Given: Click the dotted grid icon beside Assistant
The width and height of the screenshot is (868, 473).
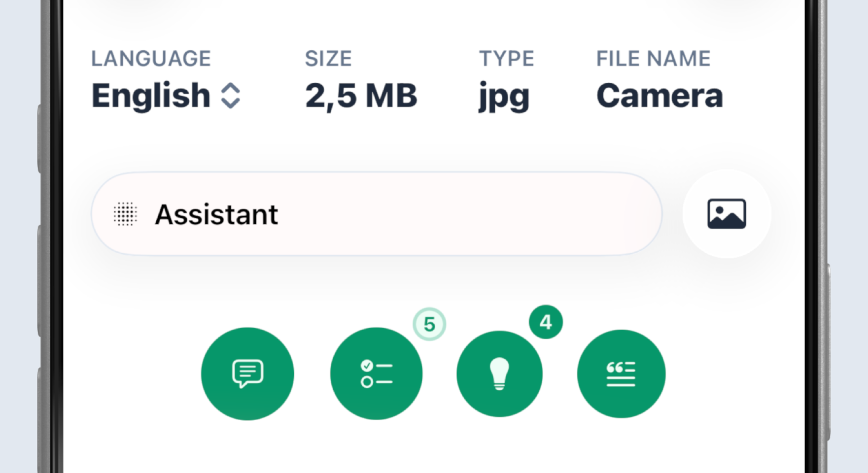Looking at the screenshot, I should (125, 214).
